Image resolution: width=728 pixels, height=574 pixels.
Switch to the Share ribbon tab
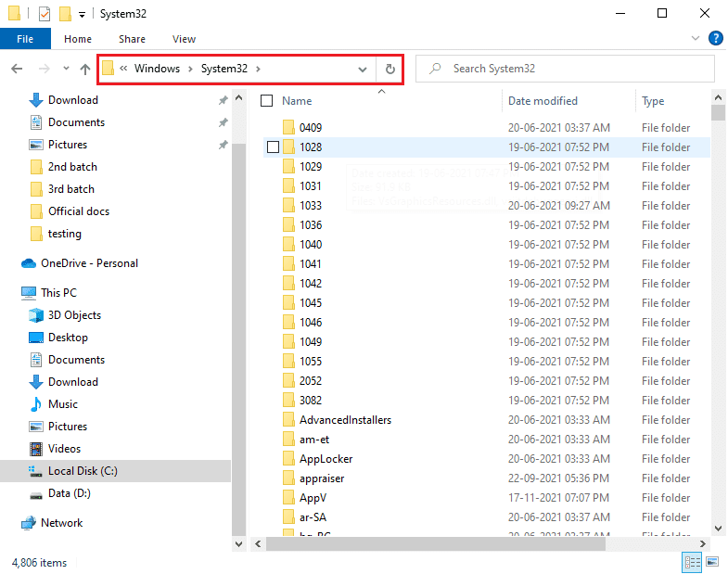tap(132, 39)
